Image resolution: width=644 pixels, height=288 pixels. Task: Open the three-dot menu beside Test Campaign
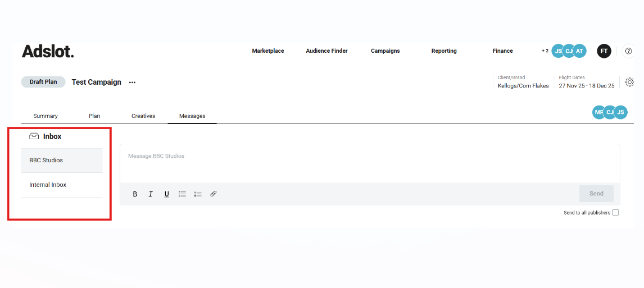[132, 83]
